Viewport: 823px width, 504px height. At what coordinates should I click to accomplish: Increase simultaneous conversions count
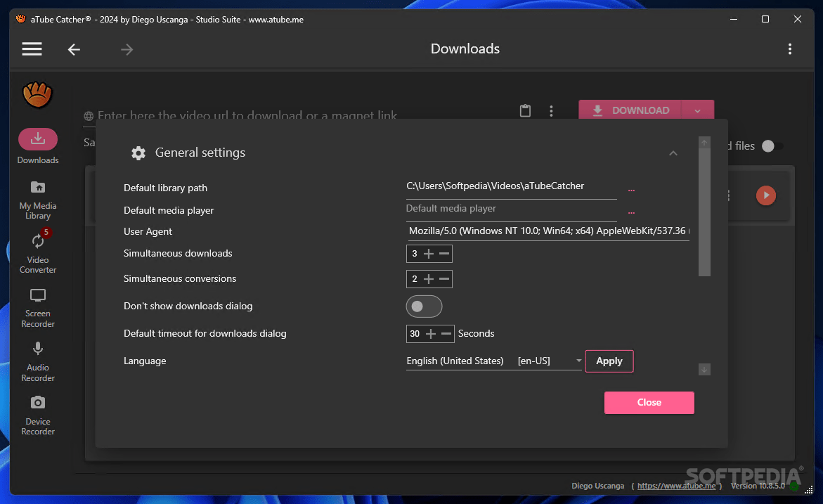tap(429, 279)
